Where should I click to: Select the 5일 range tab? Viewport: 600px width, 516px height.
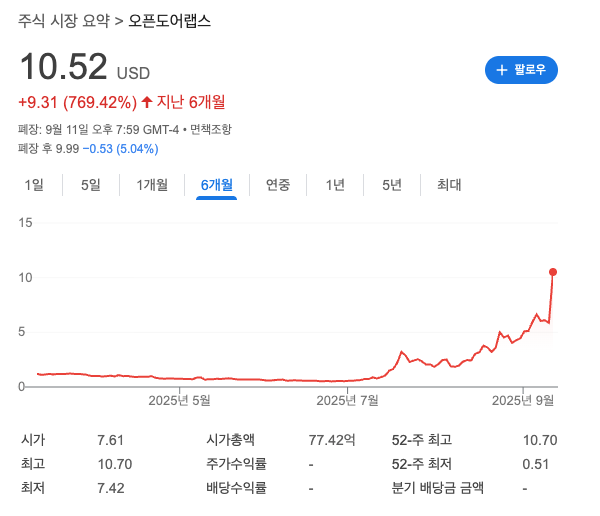[x=91, y=185]
